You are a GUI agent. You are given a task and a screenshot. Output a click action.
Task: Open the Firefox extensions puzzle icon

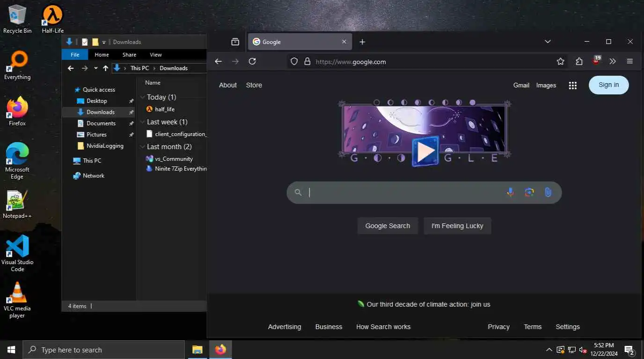[579, 62]
